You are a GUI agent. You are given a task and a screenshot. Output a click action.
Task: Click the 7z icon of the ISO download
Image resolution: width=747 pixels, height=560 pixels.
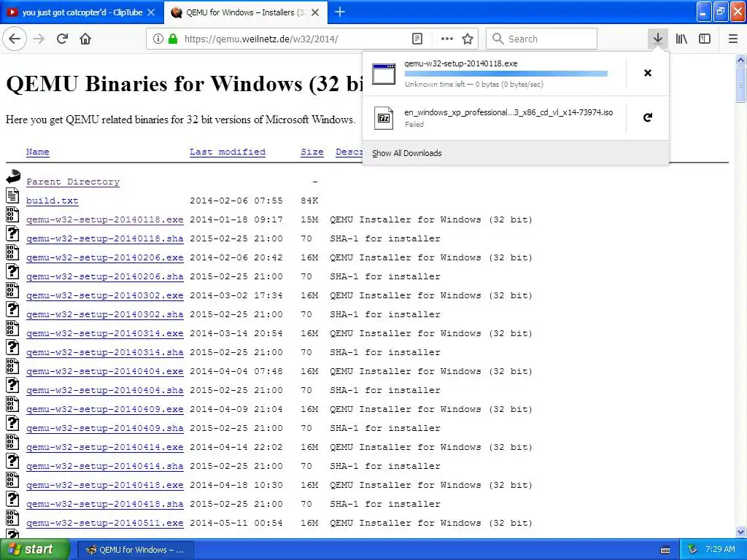coord(384,117)
